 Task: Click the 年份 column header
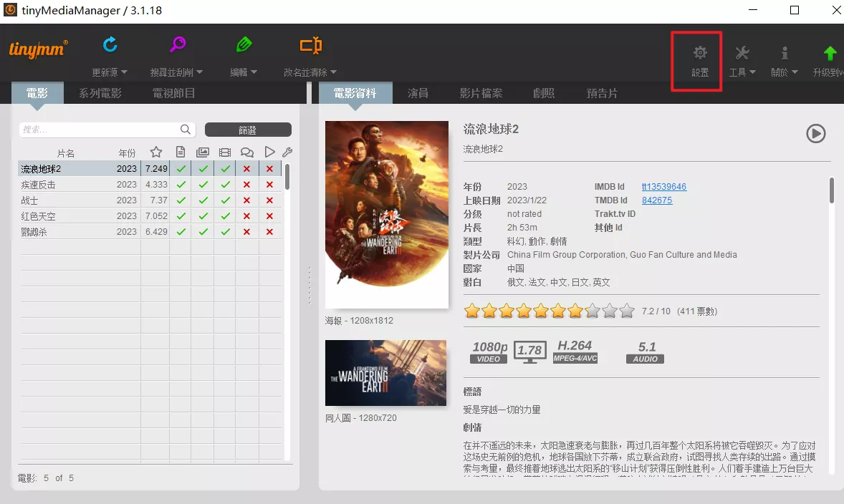[127, 152]
